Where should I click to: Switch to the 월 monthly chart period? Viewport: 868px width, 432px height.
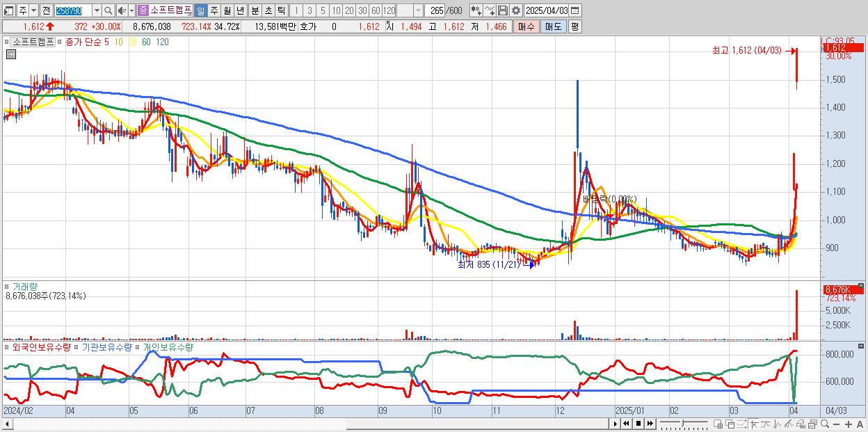coord(227,10)
